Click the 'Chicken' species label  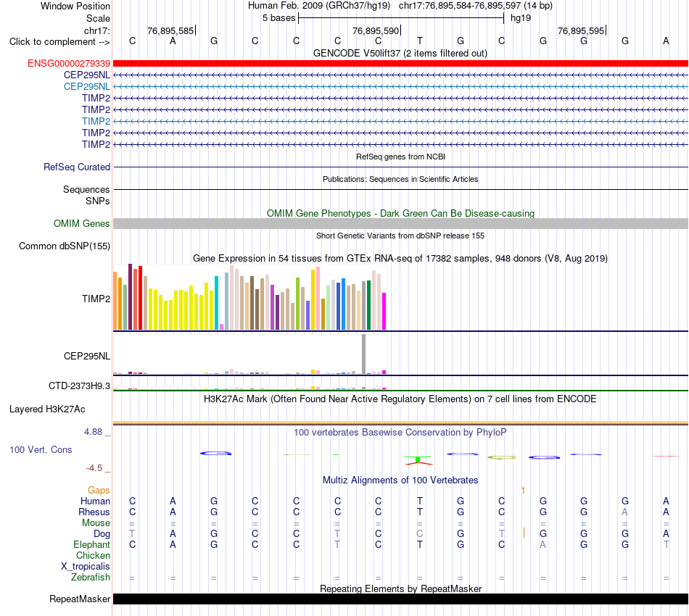[x=93, y=556]
